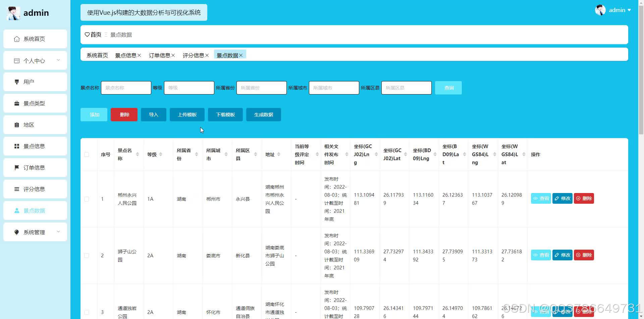644x319 pixels.
Task: Click the admin avatar in top-right header
Action: point(600,10)
